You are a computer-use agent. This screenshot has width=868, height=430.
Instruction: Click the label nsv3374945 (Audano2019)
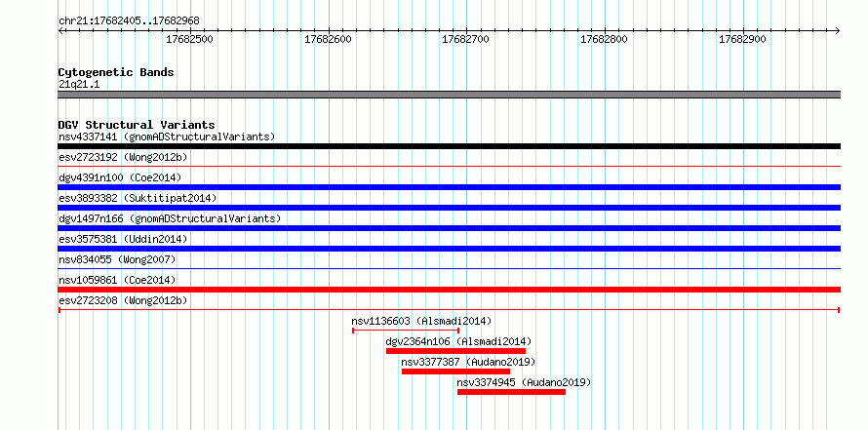524,382
